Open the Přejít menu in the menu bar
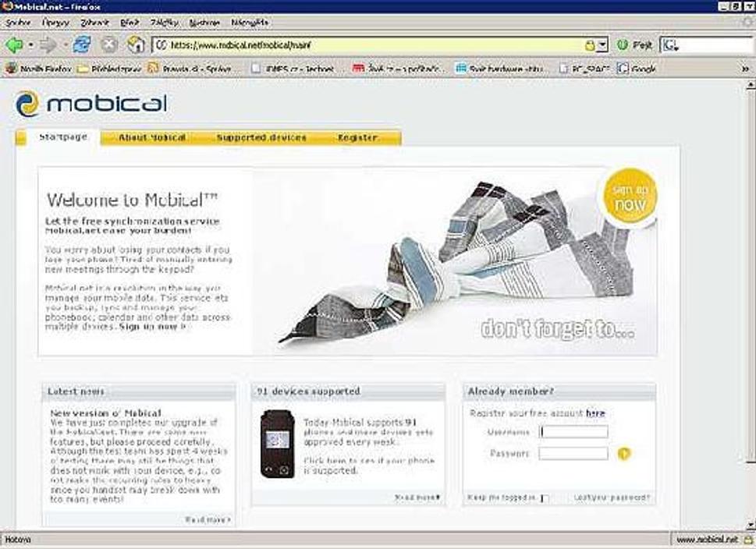 130,23
